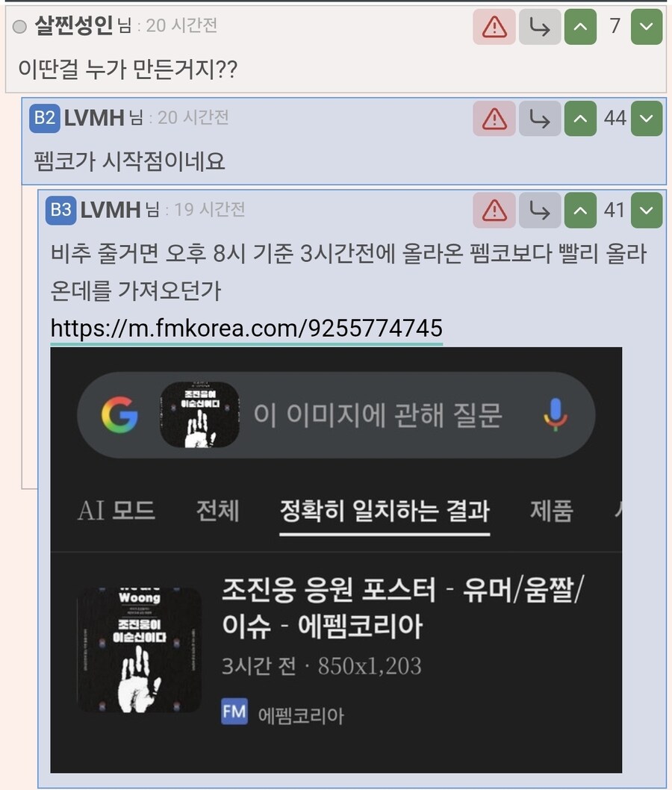Reply to the B3 LVMH comment
The height and width of the screenshot is (790, 672).
click(540, 210)
